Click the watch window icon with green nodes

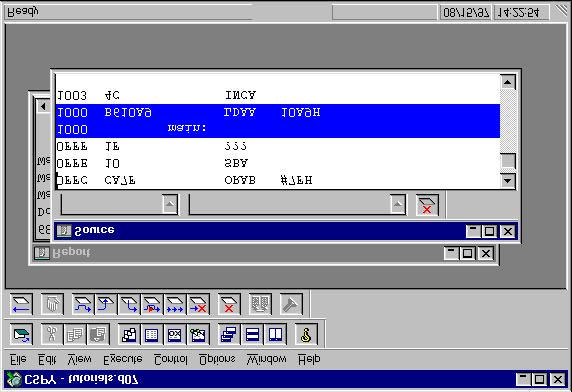pyautogui.click(x=198, y=334)
